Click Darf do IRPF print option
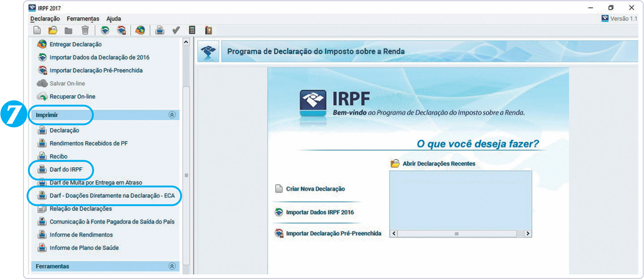644x279 pixels. pyautogui.click(x=66, y=169)
